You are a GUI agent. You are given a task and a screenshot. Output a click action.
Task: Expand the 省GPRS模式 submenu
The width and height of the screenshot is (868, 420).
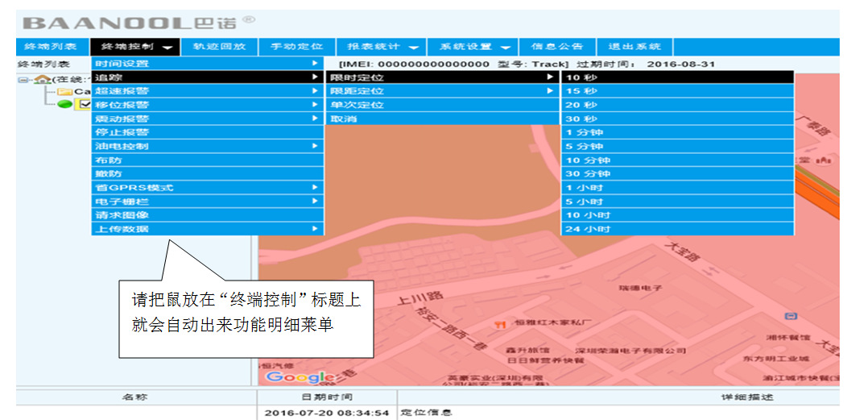point(208,187)
